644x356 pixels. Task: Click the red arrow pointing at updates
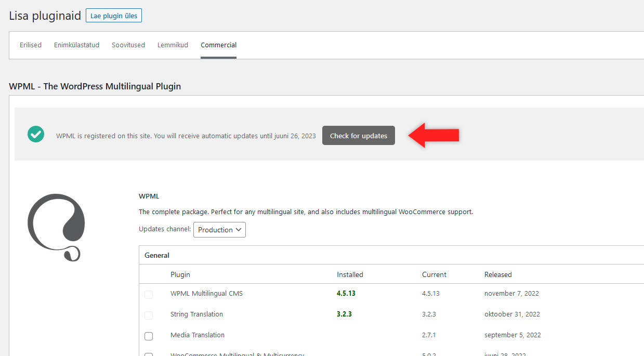433,135
